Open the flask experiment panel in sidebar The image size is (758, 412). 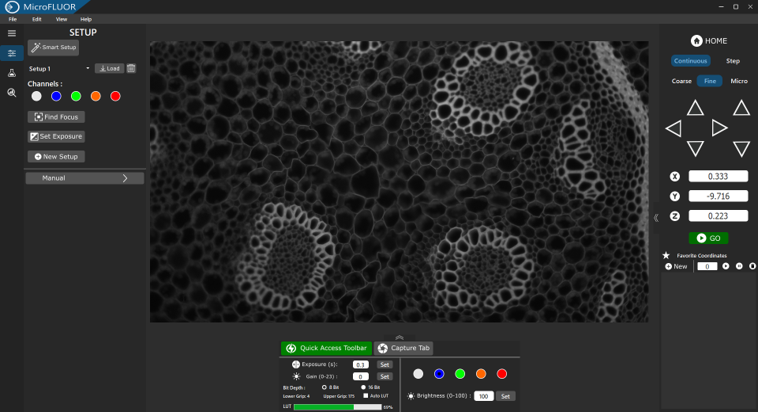click(x=11, y=73)
